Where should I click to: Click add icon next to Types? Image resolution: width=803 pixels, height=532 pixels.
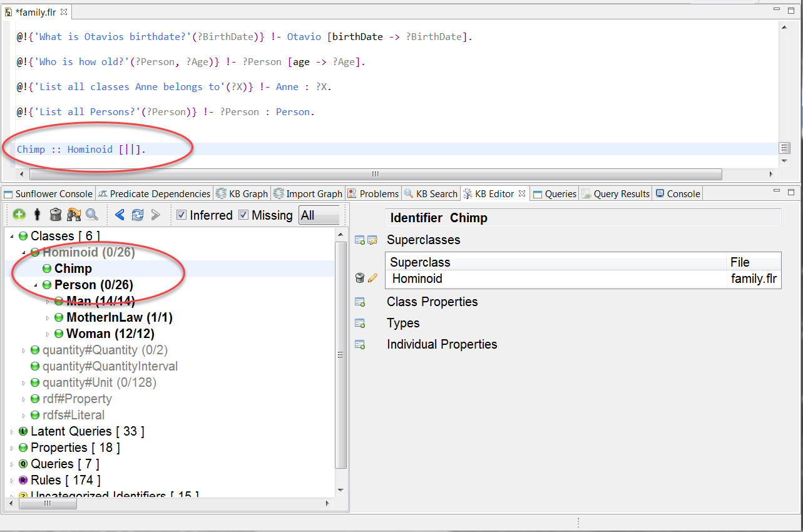(x=360, y=324)
